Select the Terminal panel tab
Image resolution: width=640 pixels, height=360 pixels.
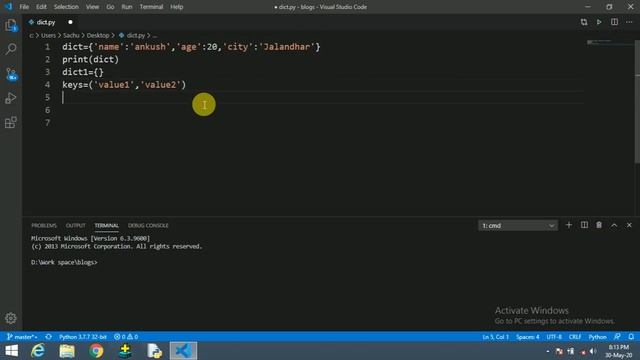[107, 225]
